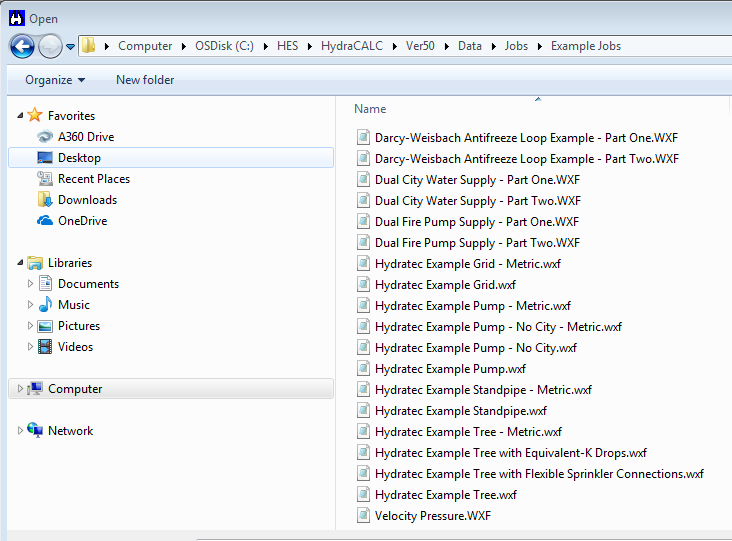Image resolution: width=732 pixels, height=541 pixels.
Task: Sort by the Name column header
Action: pyautogui.click(x=370, y=109)
